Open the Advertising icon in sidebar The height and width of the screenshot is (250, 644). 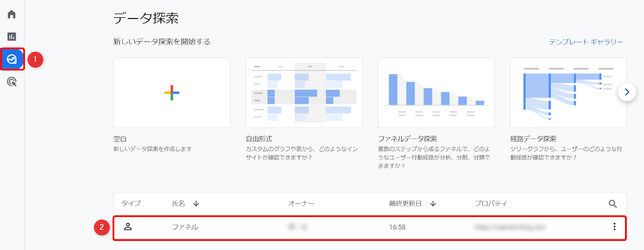[12, 82]
